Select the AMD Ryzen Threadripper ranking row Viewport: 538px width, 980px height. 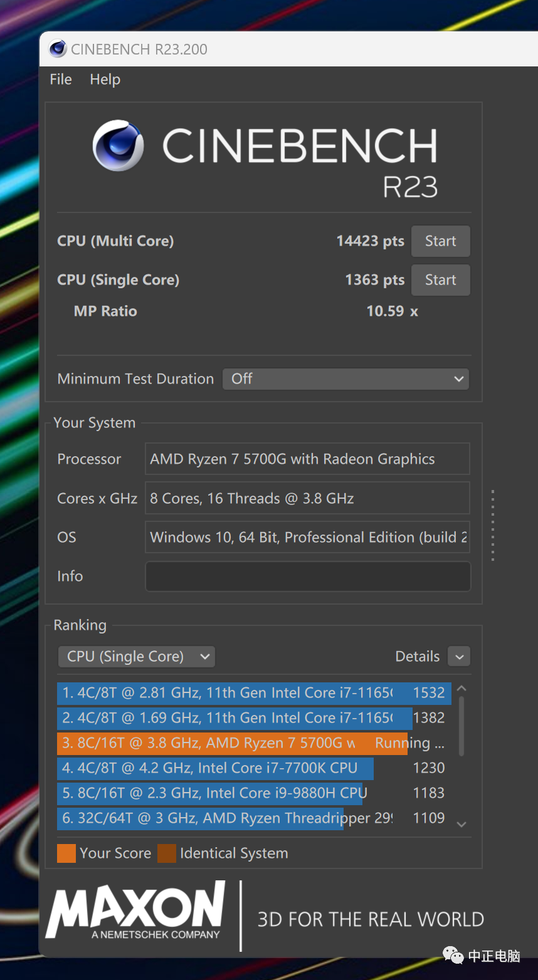(254, 818)
